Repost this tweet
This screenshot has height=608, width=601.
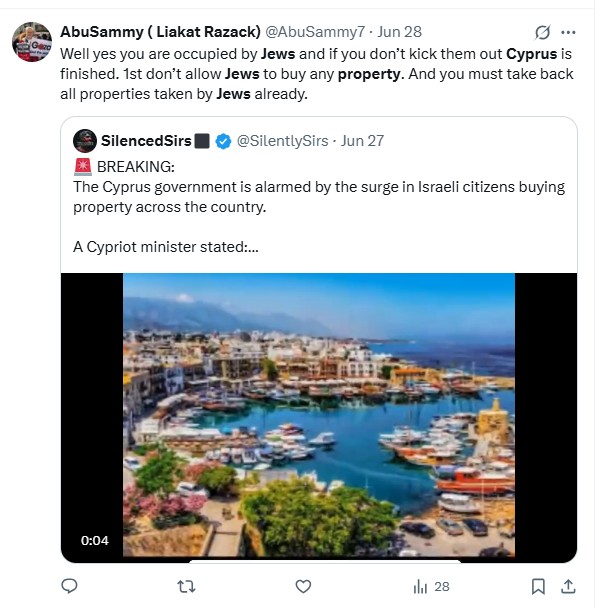[x=186, y=586]
